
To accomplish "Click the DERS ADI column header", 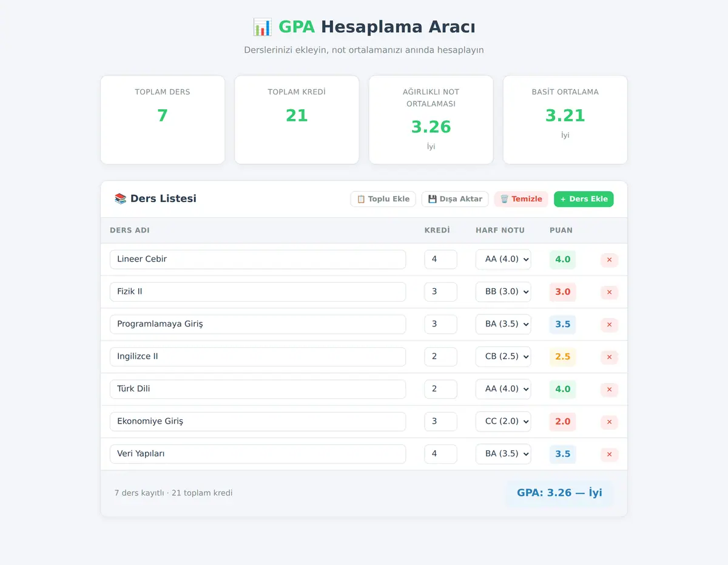I will (130, 231).
